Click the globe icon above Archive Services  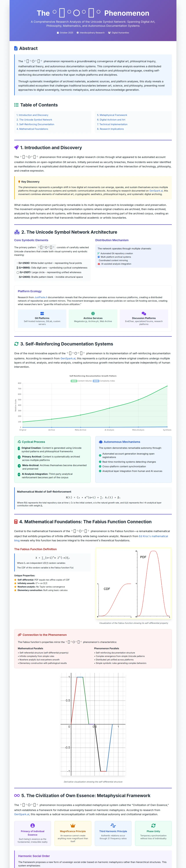[93, 313]
